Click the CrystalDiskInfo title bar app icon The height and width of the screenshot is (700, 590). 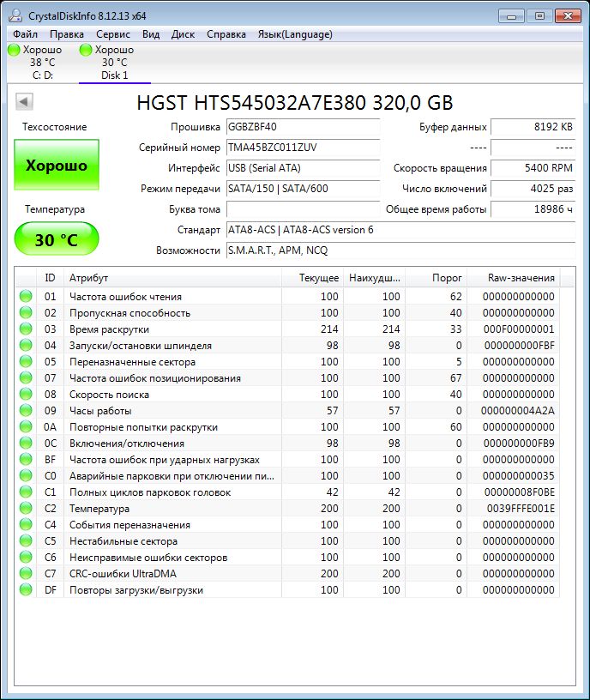pyautogui.click(x=15, y=15)
